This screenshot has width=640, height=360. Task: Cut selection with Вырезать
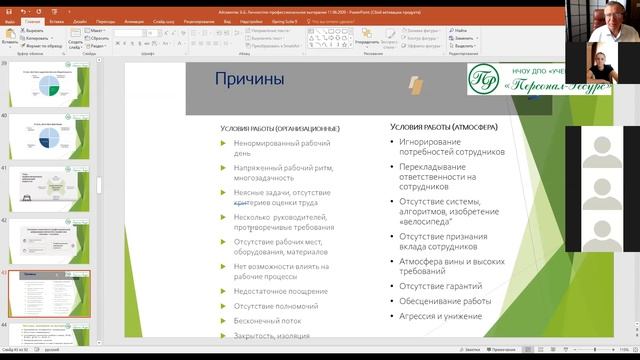(x=32, y=31)
